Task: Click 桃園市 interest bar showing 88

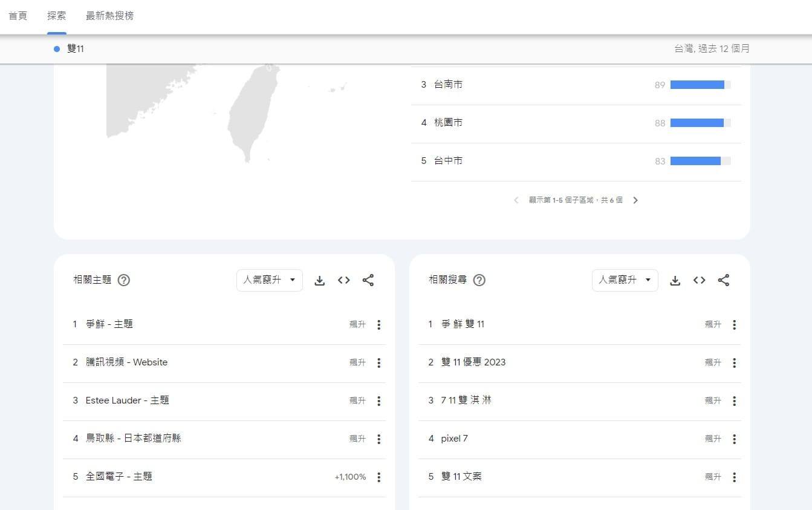Action: (700, 123)
